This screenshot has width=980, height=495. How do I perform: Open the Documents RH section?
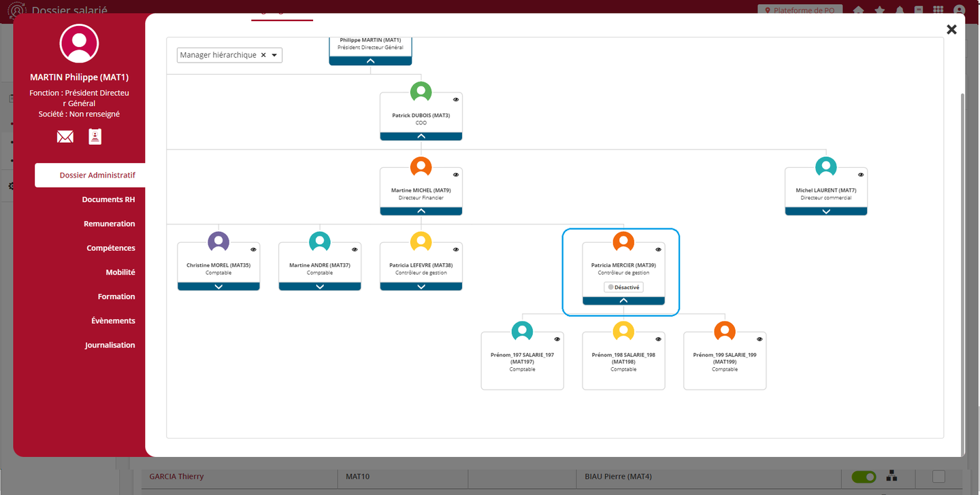[108, 199]
